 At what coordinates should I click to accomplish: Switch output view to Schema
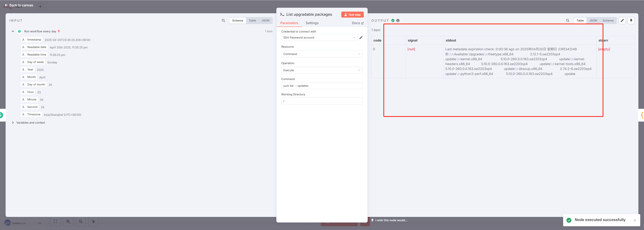608,21
